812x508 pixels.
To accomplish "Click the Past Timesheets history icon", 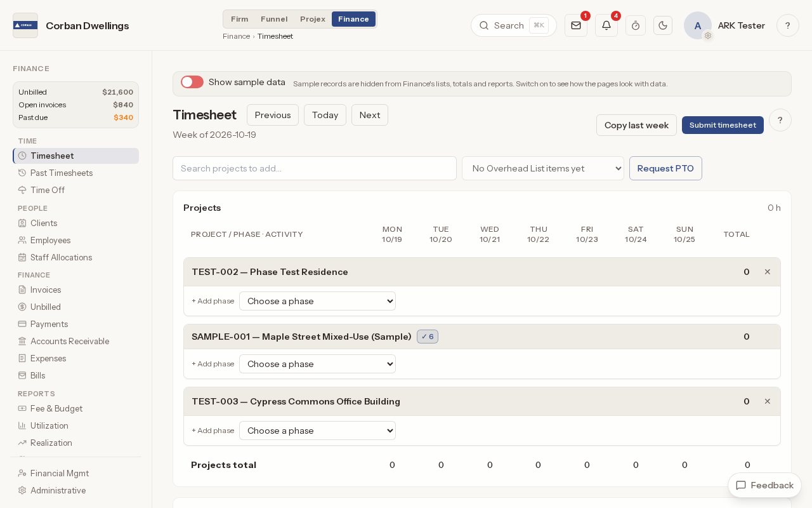I will pos(22,173).
